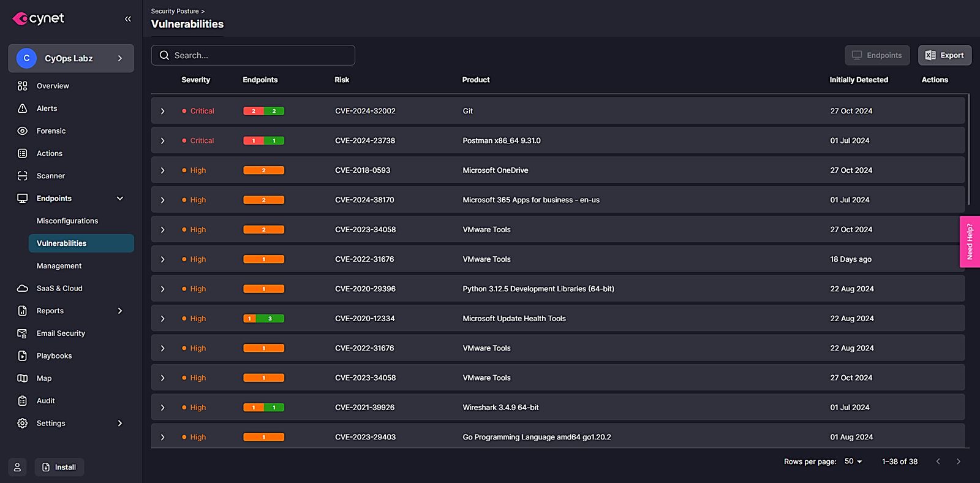Click the Email Security envelope icon

[23, 333]
